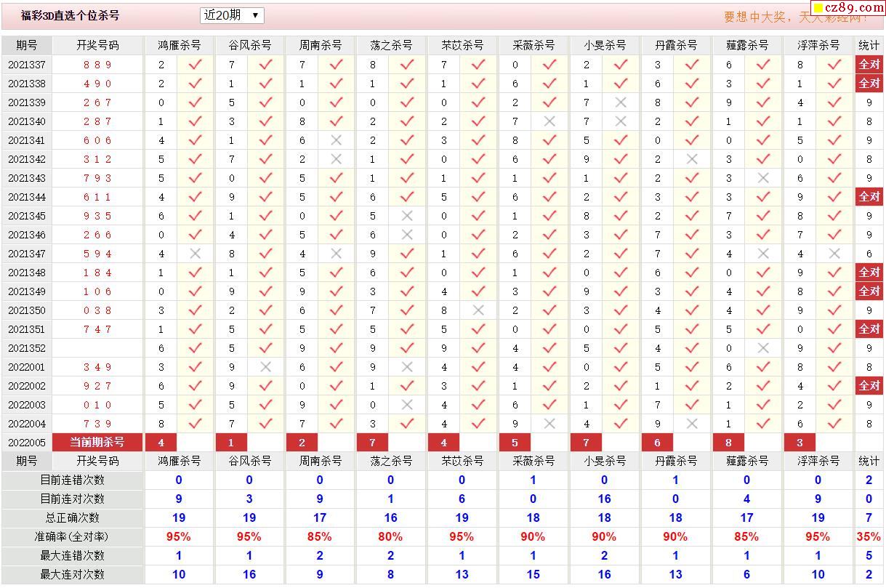886x588 pixels.
Task: Click gray X in 谷风杀号 for period 2022001
Action: (265, 367)
